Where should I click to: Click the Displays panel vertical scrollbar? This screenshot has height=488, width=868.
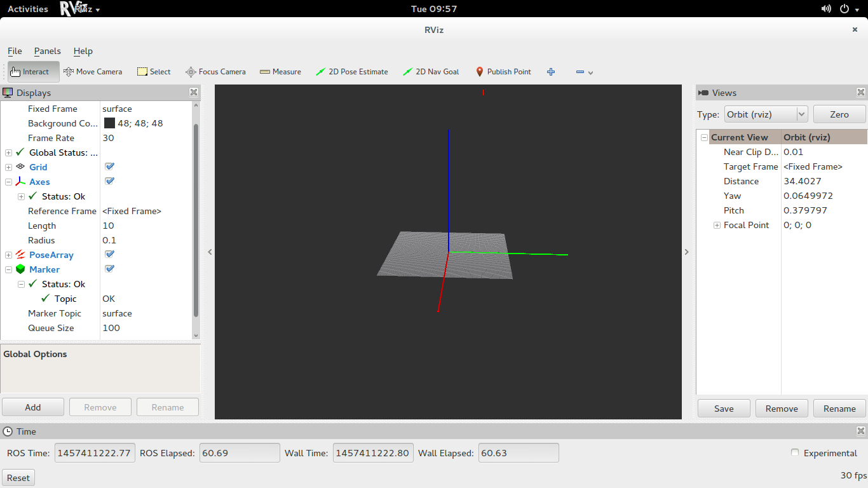point(196,220)
